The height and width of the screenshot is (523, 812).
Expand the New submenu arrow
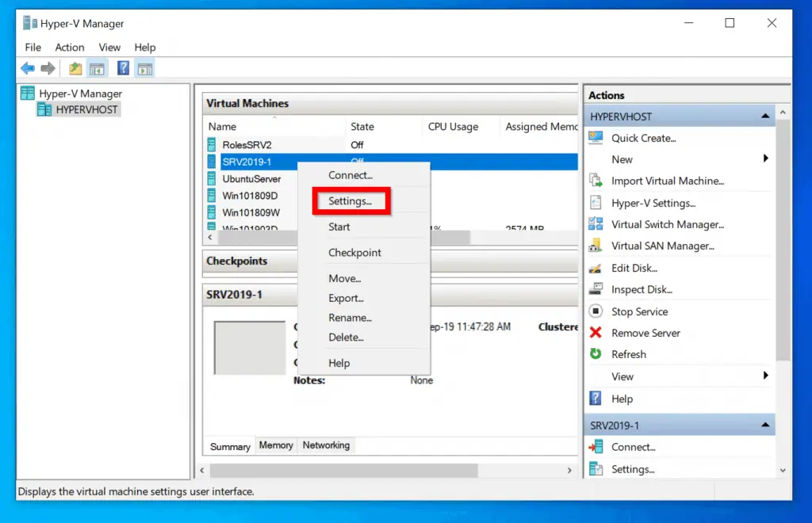(x=766, y=159)
